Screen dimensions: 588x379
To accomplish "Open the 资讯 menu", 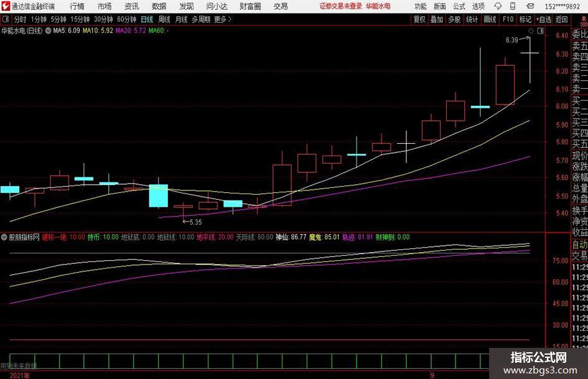I will 132,6.
